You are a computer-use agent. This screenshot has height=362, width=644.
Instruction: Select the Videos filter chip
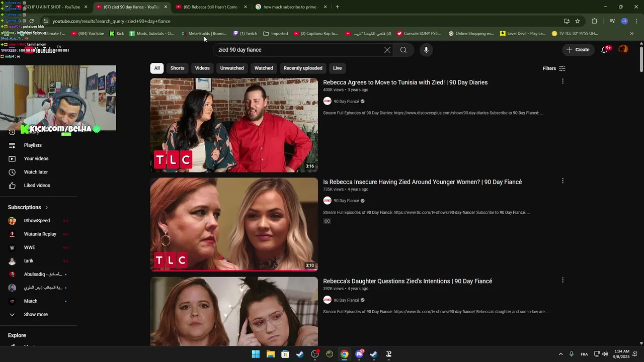[x=202, y=68]
